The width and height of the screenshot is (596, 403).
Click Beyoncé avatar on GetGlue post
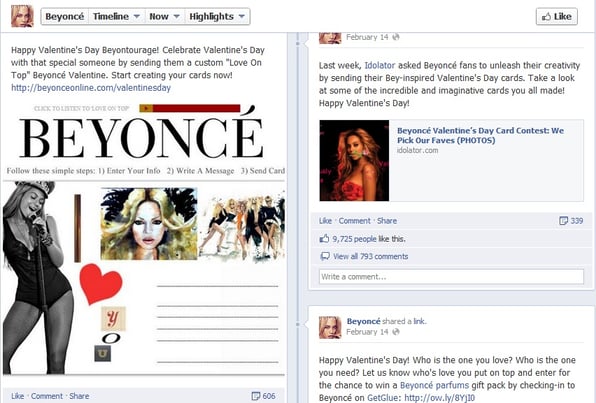pos(330,327)
